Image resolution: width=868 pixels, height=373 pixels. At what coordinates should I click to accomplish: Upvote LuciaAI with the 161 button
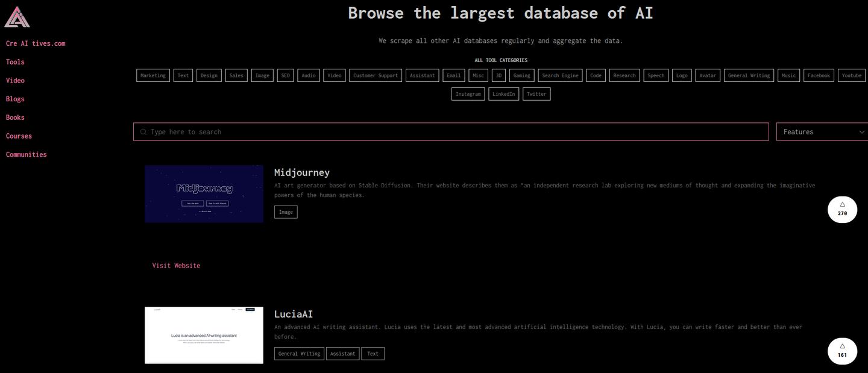coord(842,351)
